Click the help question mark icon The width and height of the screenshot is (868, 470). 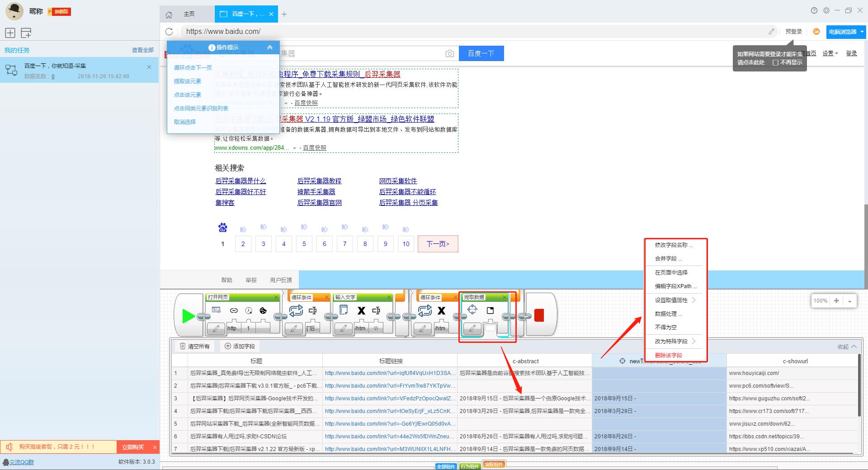[x=814, y=10]
